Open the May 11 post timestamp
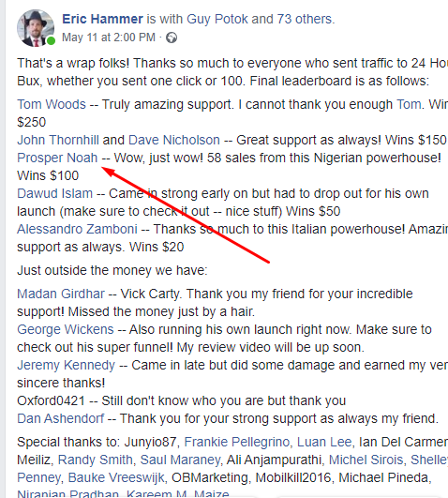The image size is (448, 498). pyautogui.click(x=109, y=38)
